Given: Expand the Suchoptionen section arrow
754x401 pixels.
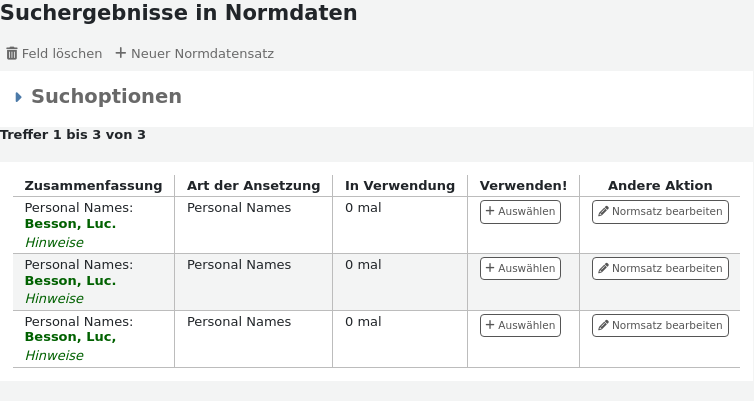Looking at the screenshot, I should (19, 97).
